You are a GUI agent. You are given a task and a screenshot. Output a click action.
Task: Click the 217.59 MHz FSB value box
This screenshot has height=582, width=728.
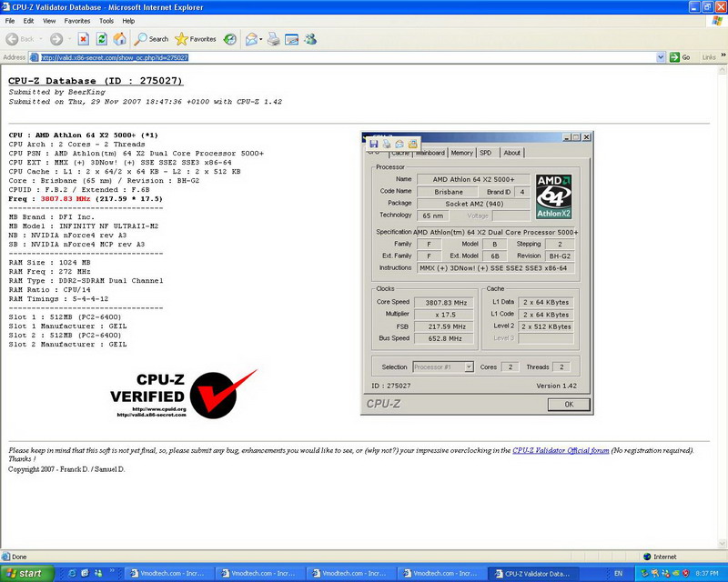[446, 326]
